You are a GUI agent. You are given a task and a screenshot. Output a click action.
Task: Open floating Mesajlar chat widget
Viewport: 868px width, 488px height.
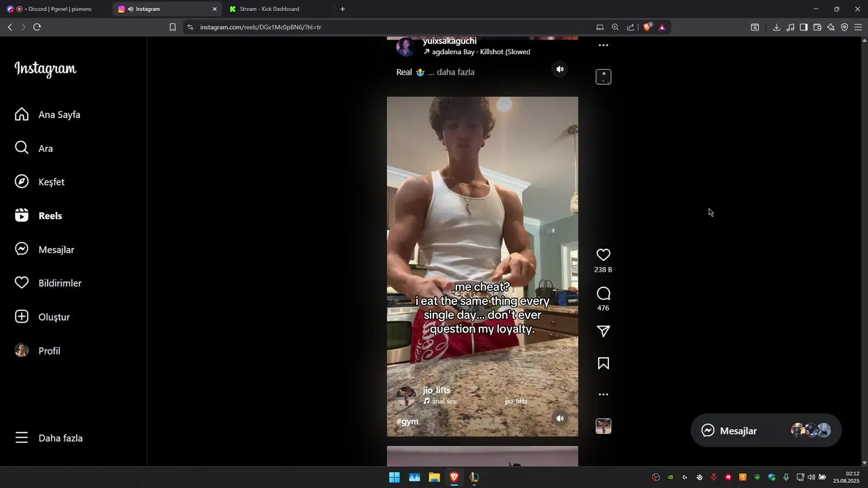pyautogui.click(x=766, y=430)
